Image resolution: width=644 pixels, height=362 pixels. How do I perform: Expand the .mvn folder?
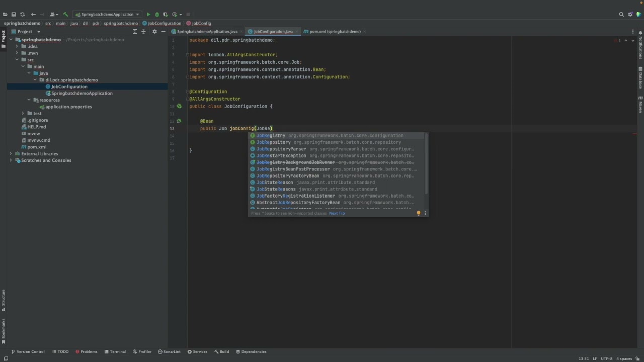17,53
